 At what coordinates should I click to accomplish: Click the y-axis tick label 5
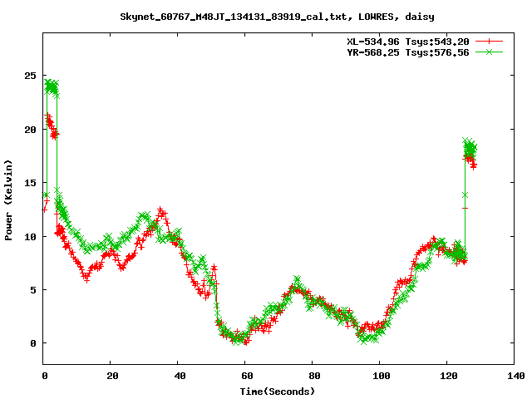[33, 290]
